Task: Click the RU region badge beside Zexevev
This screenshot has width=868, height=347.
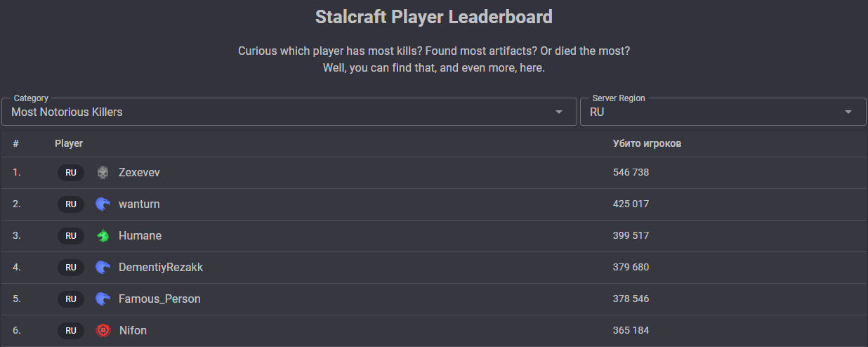Action: [x=71, y=173]
